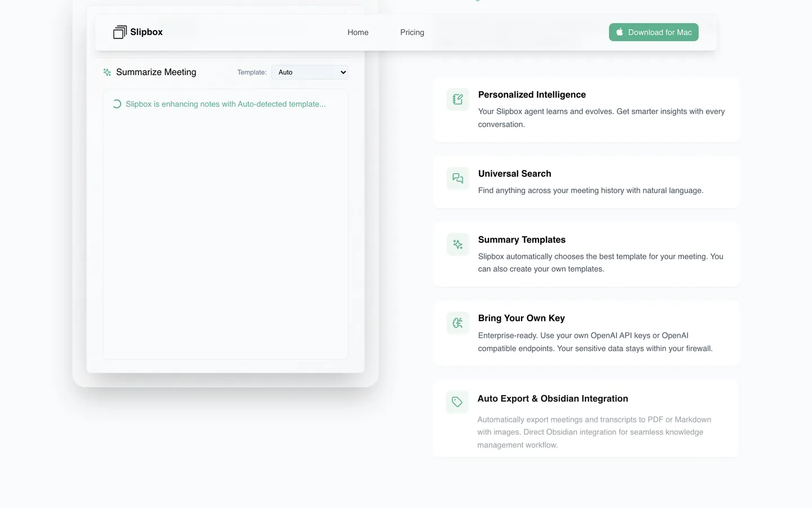Click the loading spinner icon

(x=117, y=104)
